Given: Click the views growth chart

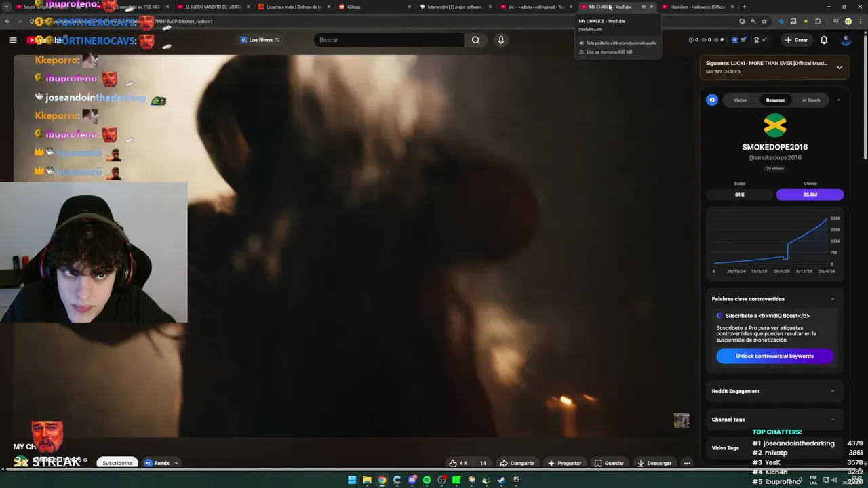Looking at the screenshot, I should [774, 243].
